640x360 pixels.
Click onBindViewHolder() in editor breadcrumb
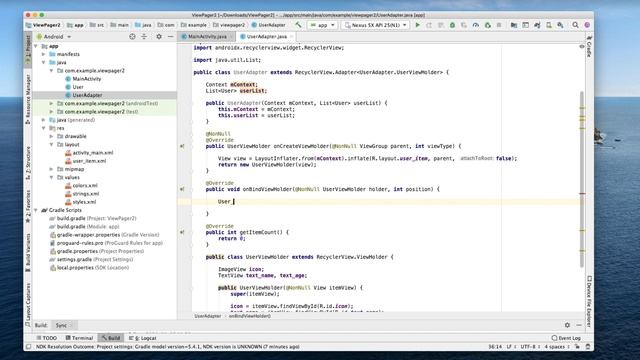coord(249,316)
